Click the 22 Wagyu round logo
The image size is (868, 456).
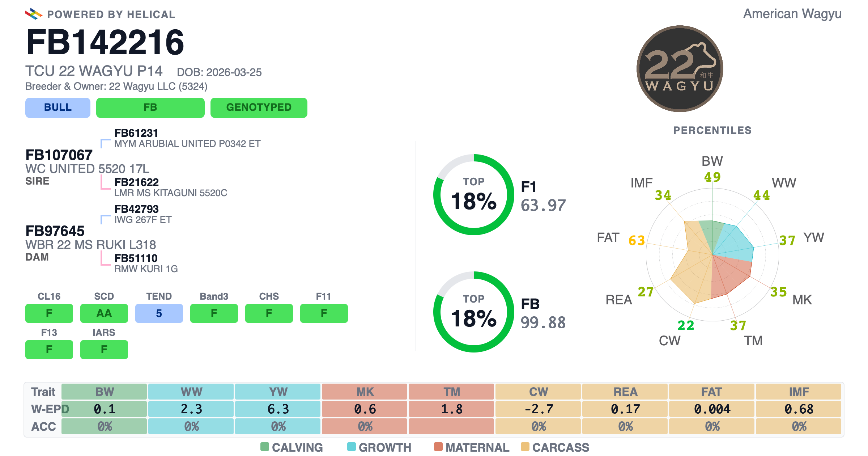coord(680,69)
